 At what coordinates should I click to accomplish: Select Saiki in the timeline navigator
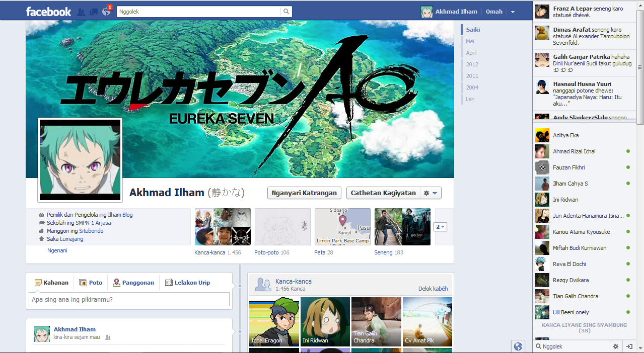click(x=473, y=30)
